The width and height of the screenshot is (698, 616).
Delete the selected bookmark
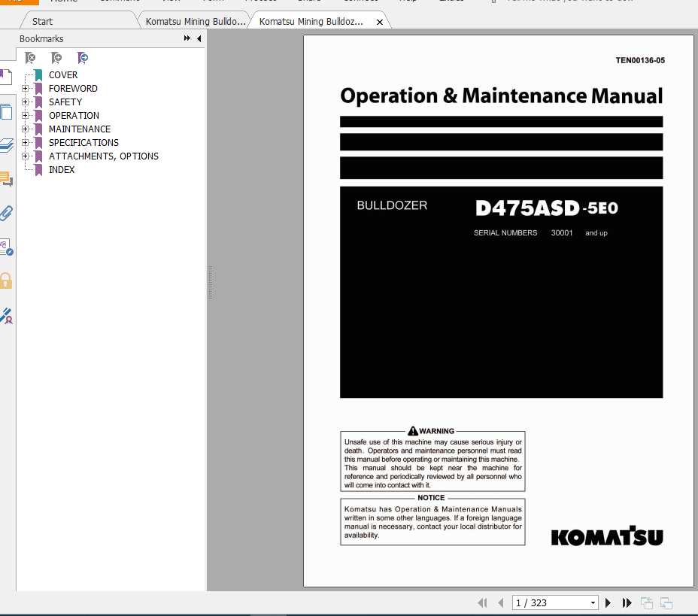30,58
